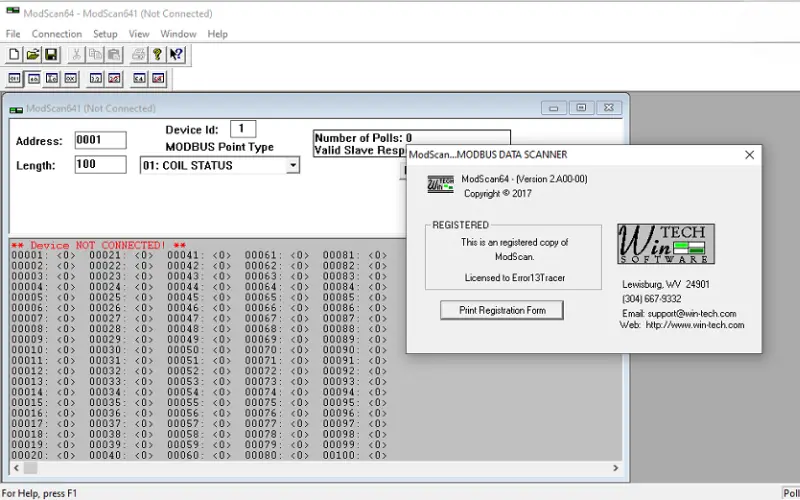
Task: Open a file using the folder icon
Action: (x=33, y=54)
